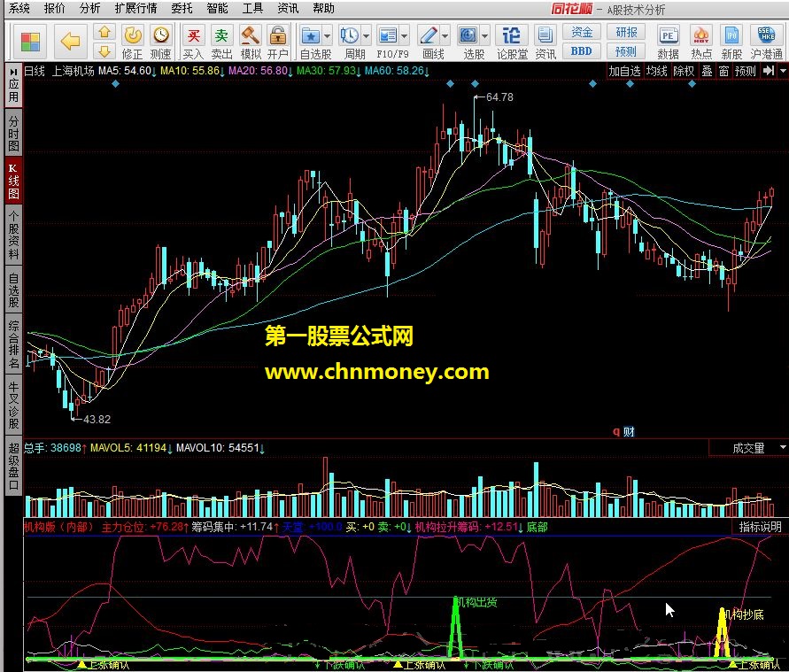Click the colorful home grid icon

tap(30, 42)
